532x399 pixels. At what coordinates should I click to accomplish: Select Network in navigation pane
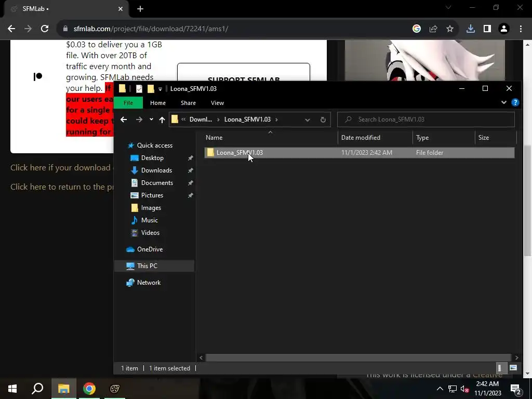click(149, 283)
